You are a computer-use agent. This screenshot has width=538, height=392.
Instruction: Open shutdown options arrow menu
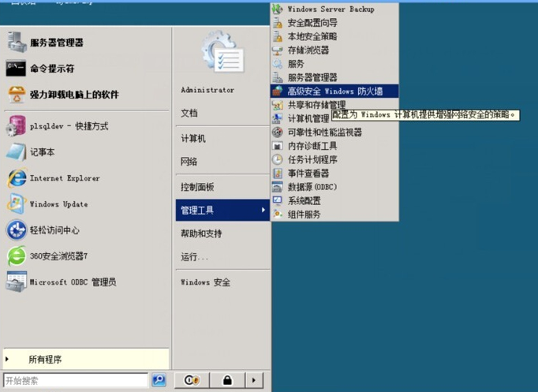[254, 380]
